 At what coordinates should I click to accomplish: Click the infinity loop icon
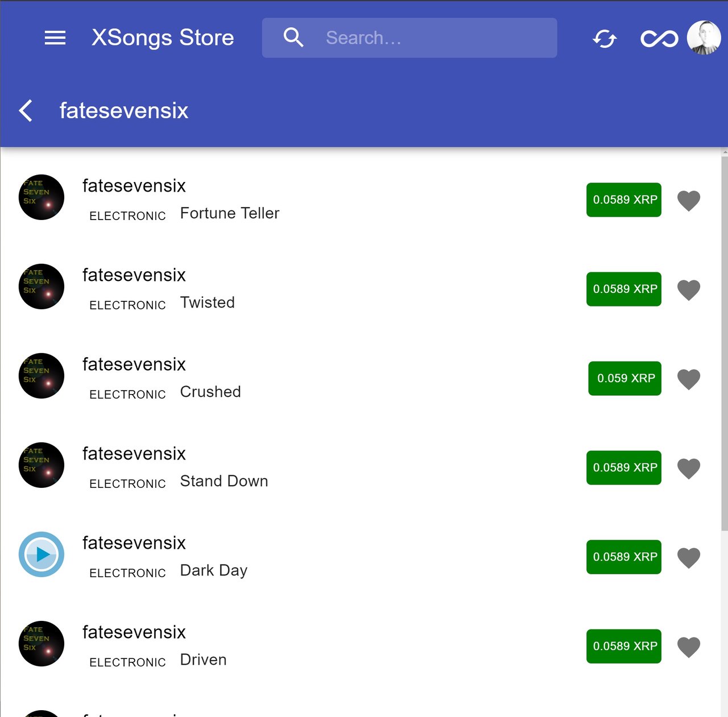tap(659, 39)
